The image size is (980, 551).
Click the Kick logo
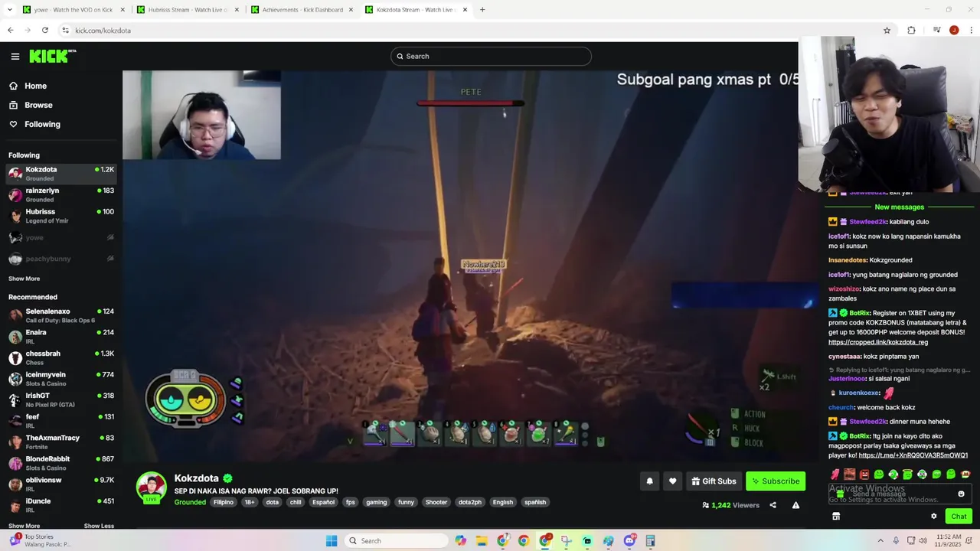(x=52, y=56)
